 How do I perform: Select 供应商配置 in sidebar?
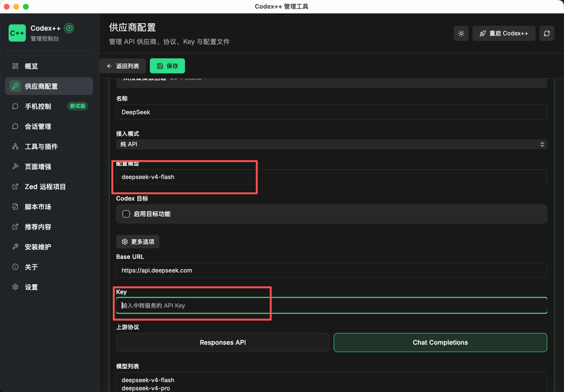click(49, 86)
